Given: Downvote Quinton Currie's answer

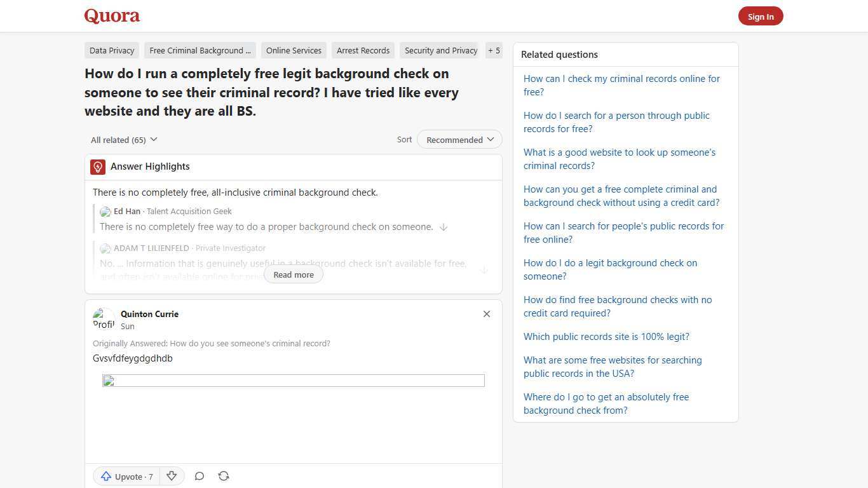Looking at the screenshot, I should [x=171, y=476].
